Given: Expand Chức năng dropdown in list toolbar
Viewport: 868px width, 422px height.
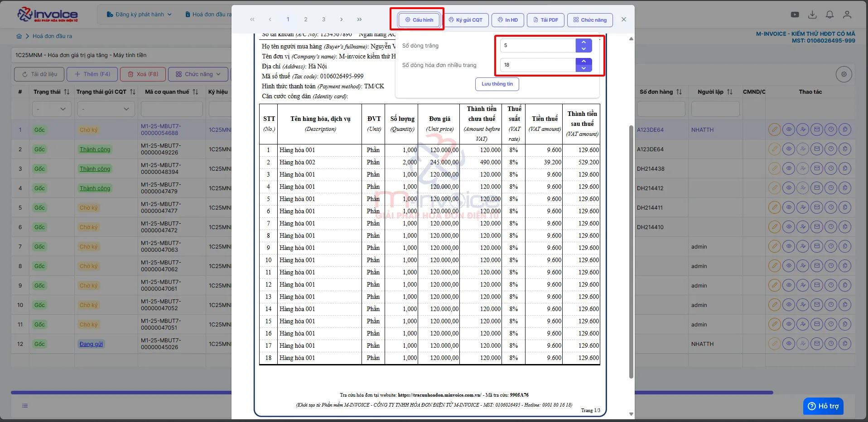Looking at the screenshot, I should coord(198,74).
